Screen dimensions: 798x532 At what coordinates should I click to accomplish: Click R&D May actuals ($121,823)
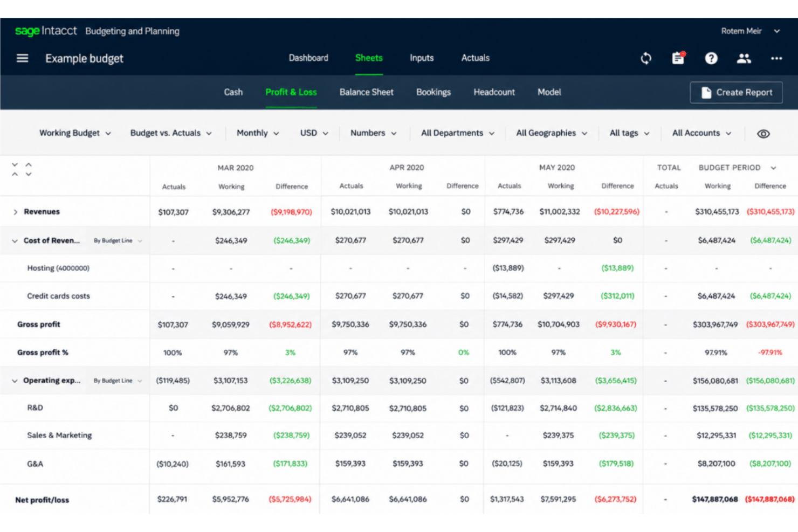click(507, 408)
